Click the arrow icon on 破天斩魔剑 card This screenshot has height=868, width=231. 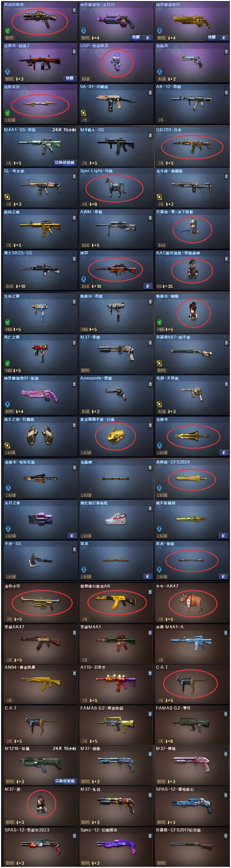[224, 536]
